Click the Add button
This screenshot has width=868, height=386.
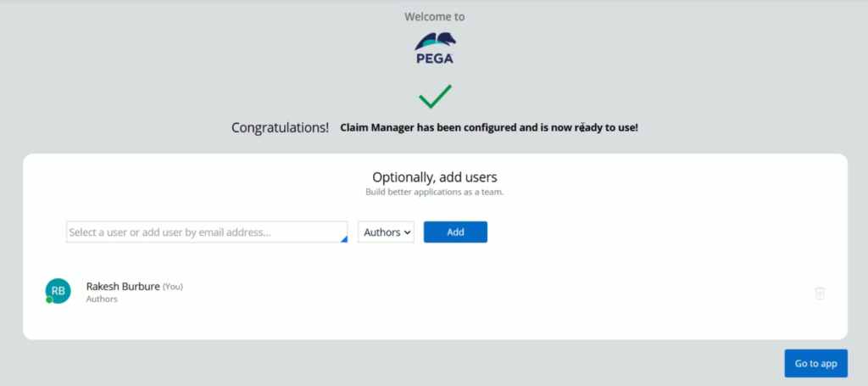pyautogui.click(x=455, y=232)
